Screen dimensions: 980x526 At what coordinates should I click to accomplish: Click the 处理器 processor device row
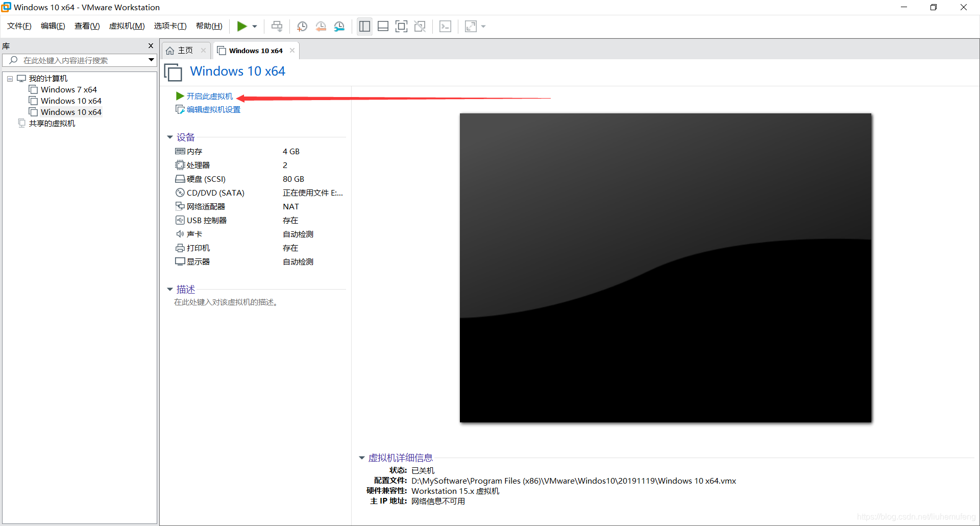[260, 165]
